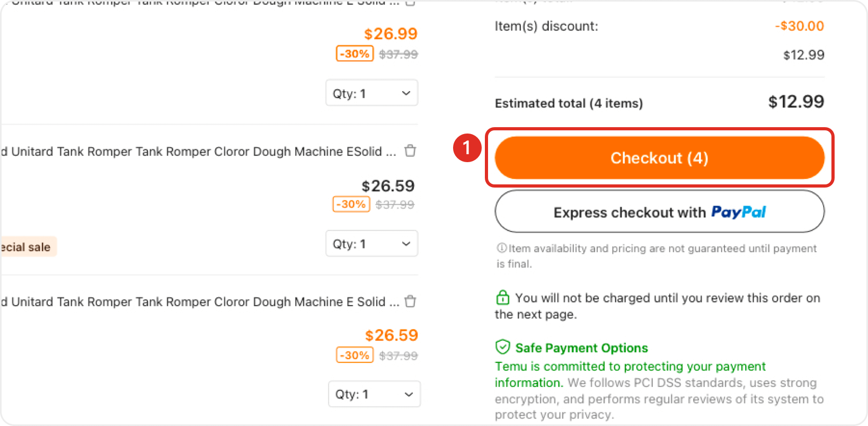
Task: Click the -30% badge beside the $26.99 price
Action: coord(355,54)
